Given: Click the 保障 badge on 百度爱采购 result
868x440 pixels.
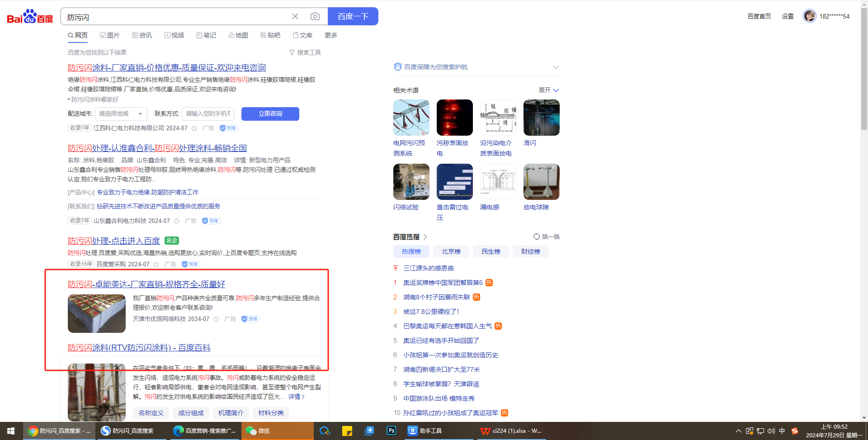Looking at the screenshot, I should (191, 264).
